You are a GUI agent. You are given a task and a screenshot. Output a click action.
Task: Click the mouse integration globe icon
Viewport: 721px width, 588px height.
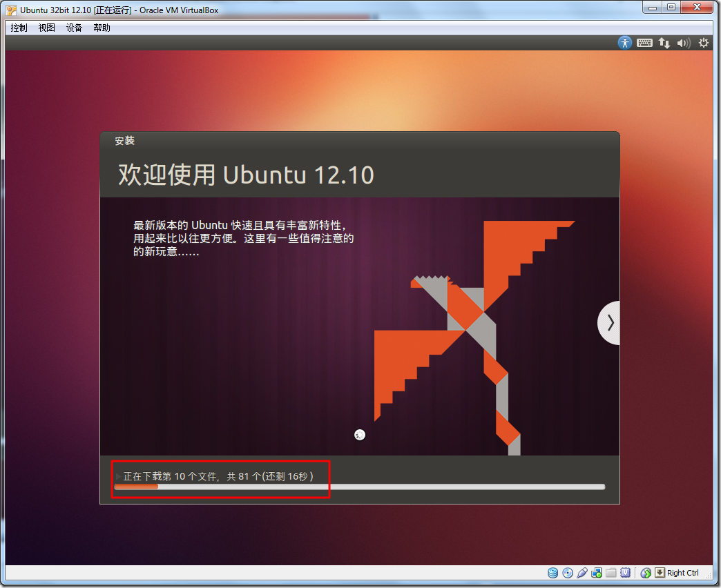pyautogui.click(x=646, y=572)
